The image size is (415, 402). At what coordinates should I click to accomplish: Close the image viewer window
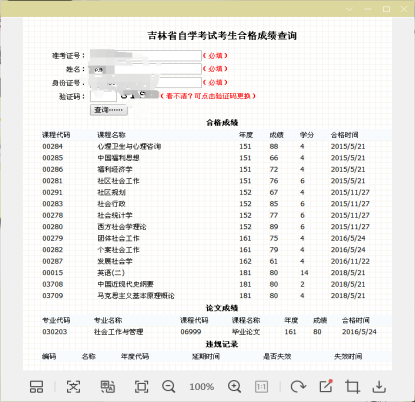404,9
